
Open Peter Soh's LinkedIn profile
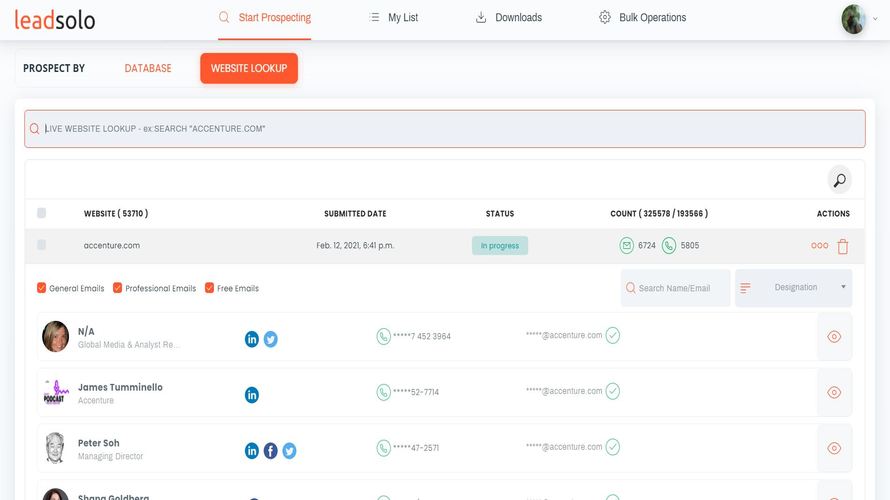tap(251, 451)
